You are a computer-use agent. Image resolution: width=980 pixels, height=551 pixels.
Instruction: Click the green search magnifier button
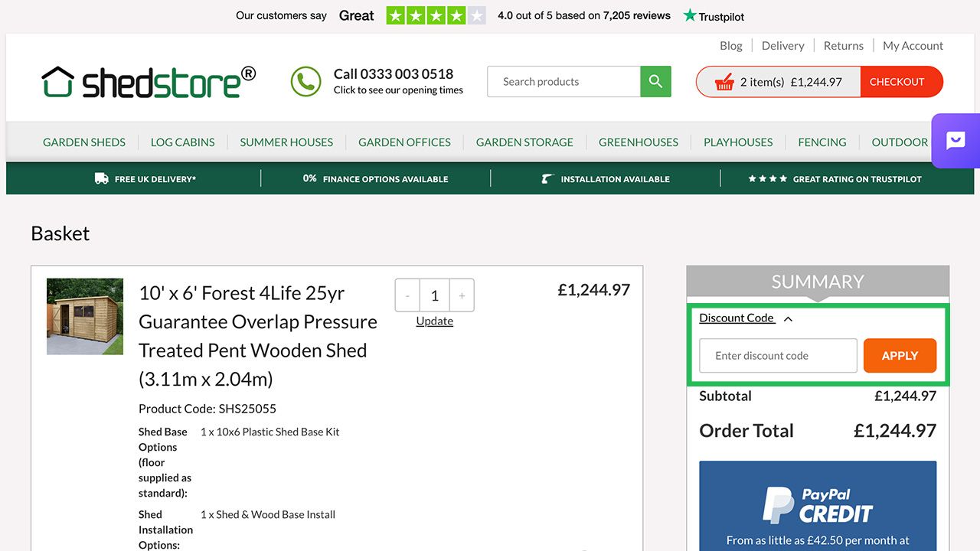[655, 81]
